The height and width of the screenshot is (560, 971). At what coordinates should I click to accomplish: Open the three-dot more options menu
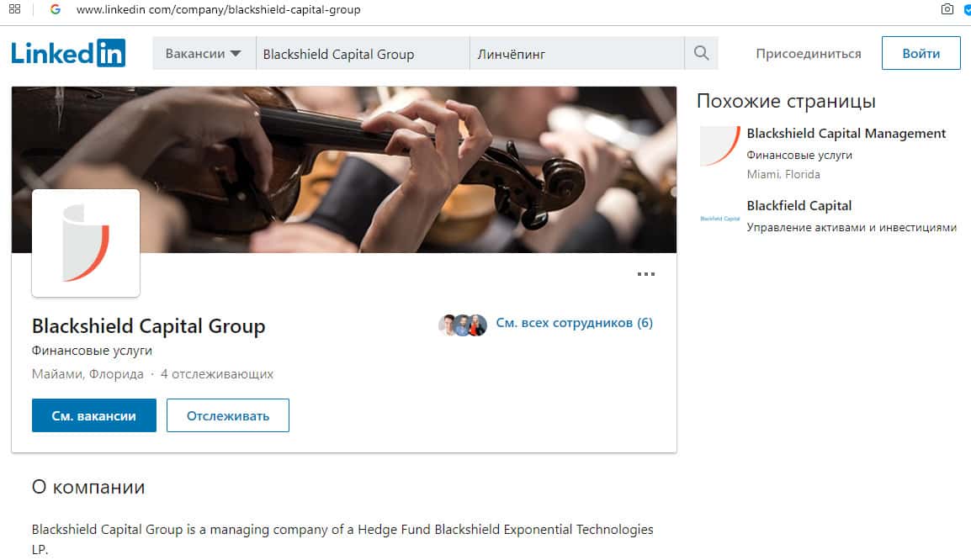(645, 274)
